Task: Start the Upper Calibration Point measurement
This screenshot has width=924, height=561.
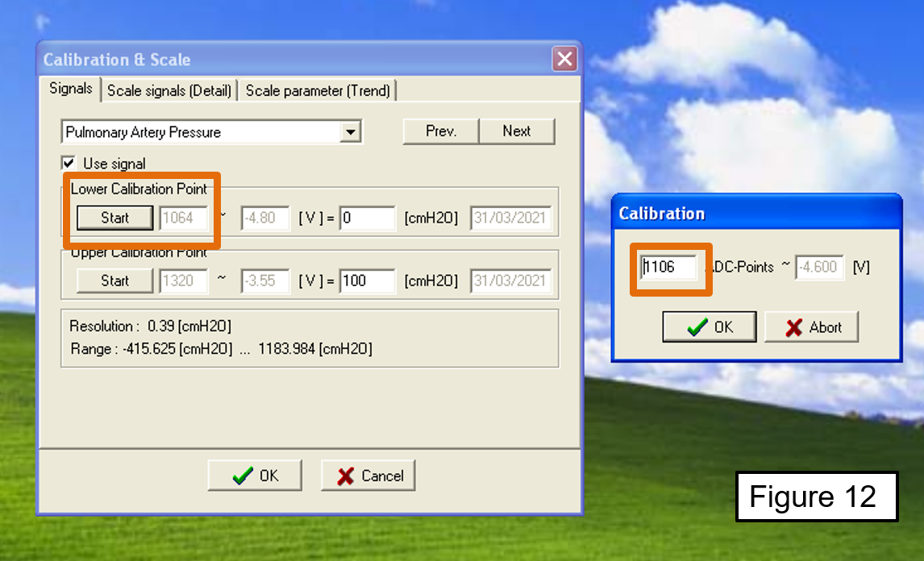Action: (x=115, y=280)
